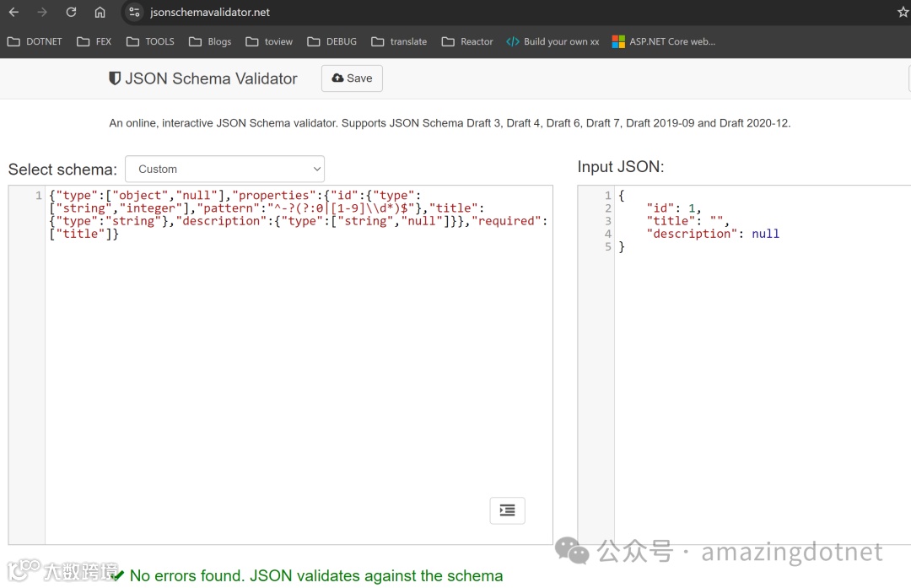Click line number 1 in schema editor

click(x=38, y=195)
